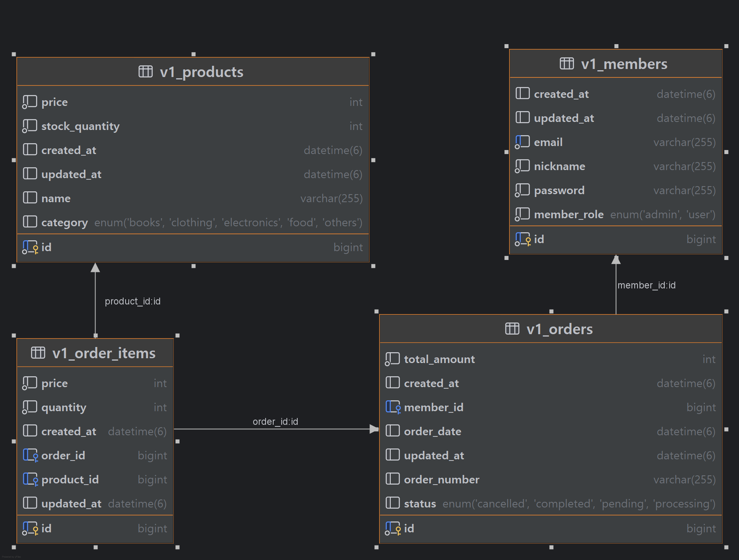Image resolution: width=739 pixels, height=560 pixels.
Task: Click the foreign key icon next to order_id
Action: pyautogui.click(x=30, y=455)
